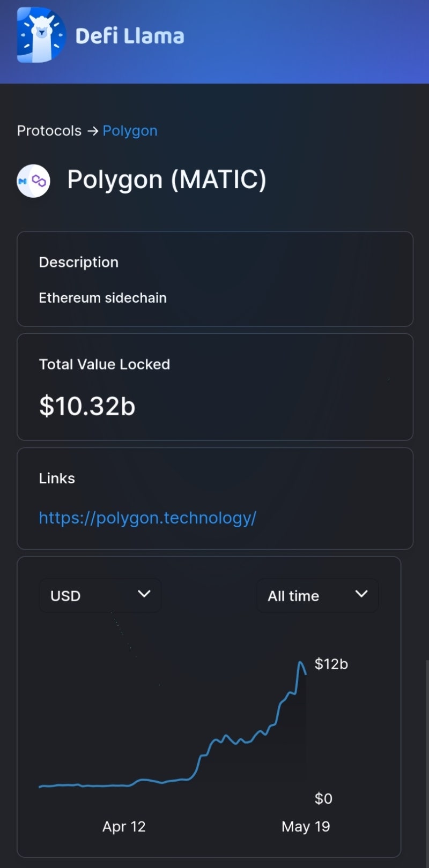Viewport: 429px width, 868px height.
Task: Click the May 19 date axis label
Action: [306, 826]
